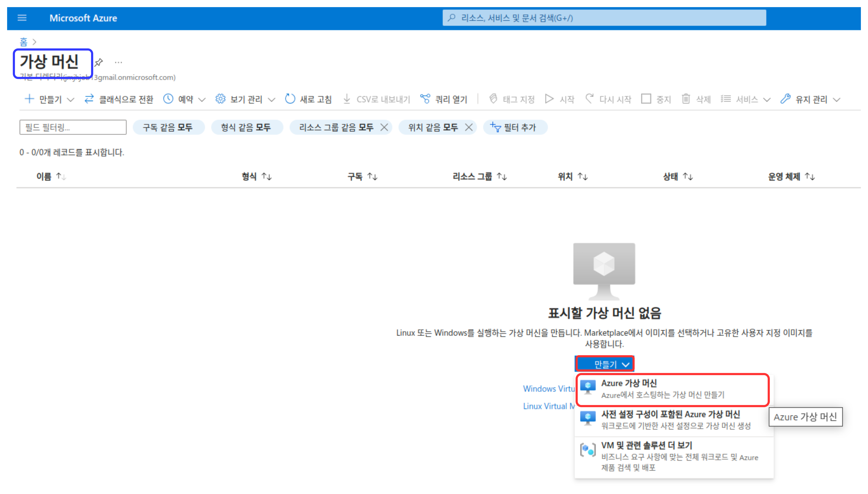
Task: Click the Azure 가상 머신 monitor icon
Action: coord(588,387)
